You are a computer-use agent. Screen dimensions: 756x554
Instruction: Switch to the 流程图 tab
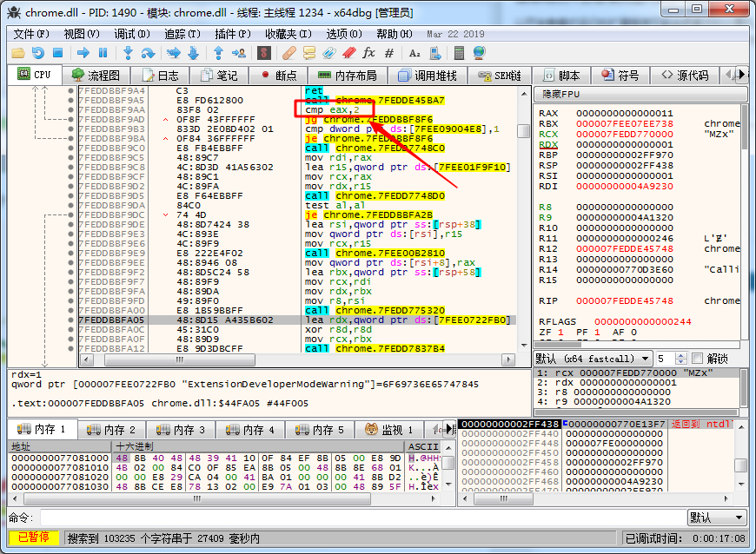click(x=96, y=76)
